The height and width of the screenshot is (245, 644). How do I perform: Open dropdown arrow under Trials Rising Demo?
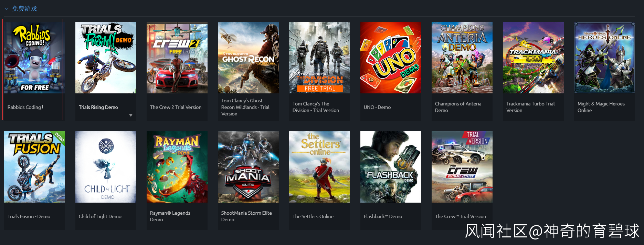pos(131,115)
